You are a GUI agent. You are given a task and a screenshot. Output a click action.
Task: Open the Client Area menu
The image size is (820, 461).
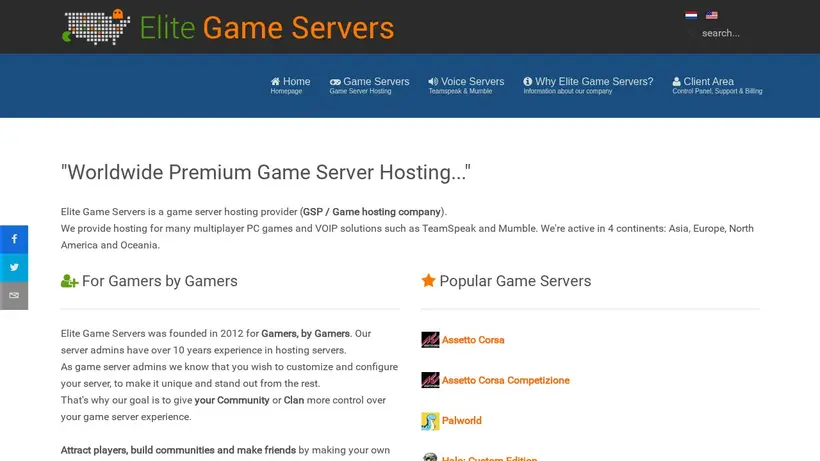click(717, 85)
